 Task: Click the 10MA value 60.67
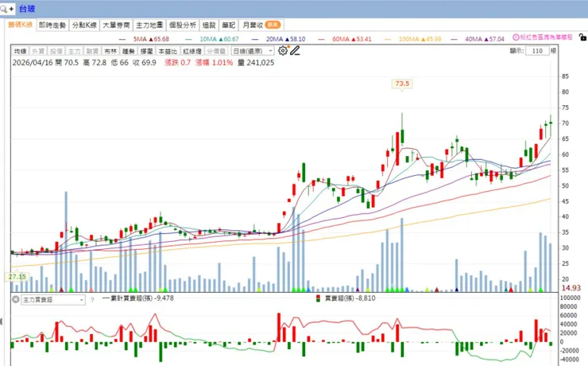pos(231,39)
